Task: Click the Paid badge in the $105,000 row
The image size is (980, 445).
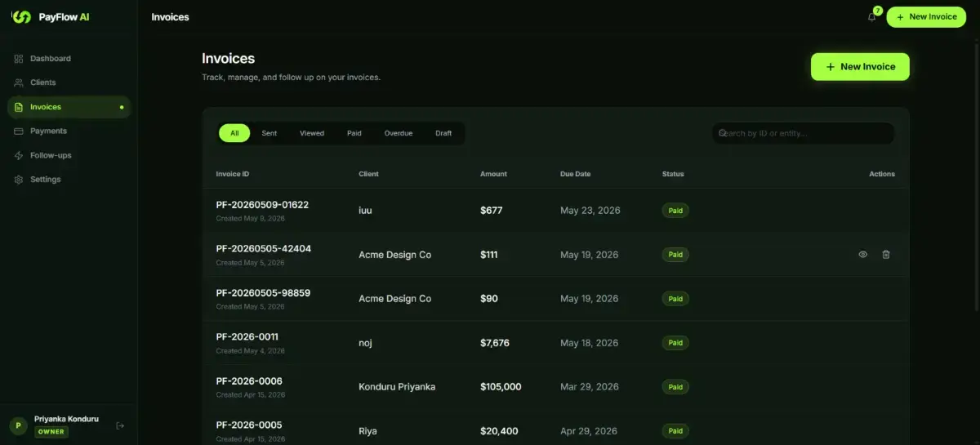Action: coord(675,387)
